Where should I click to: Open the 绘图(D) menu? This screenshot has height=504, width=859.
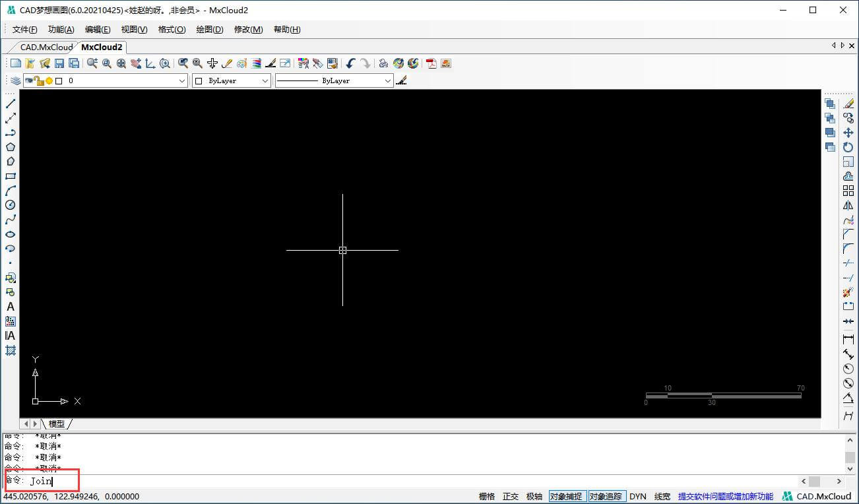point(210,30)
